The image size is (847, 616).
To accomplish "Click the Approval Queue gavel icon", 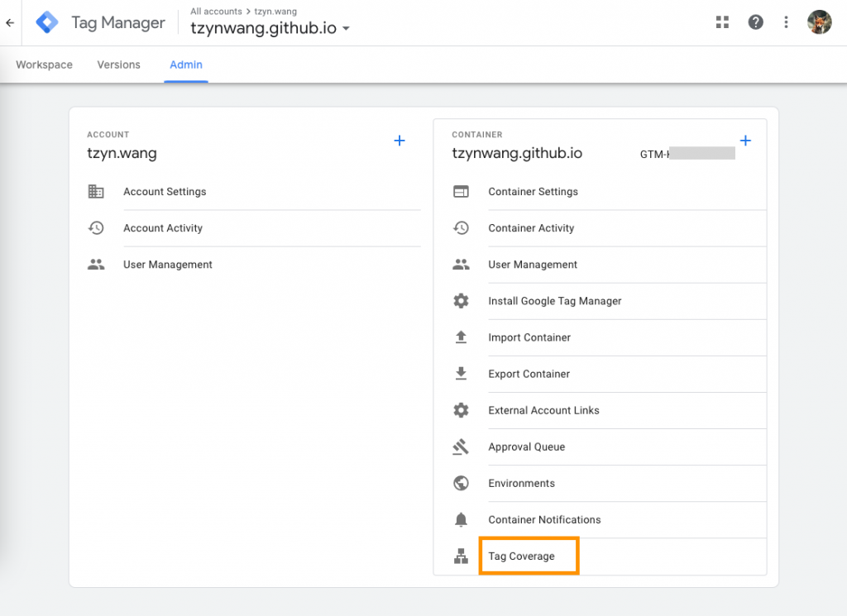I will point(461,446).
